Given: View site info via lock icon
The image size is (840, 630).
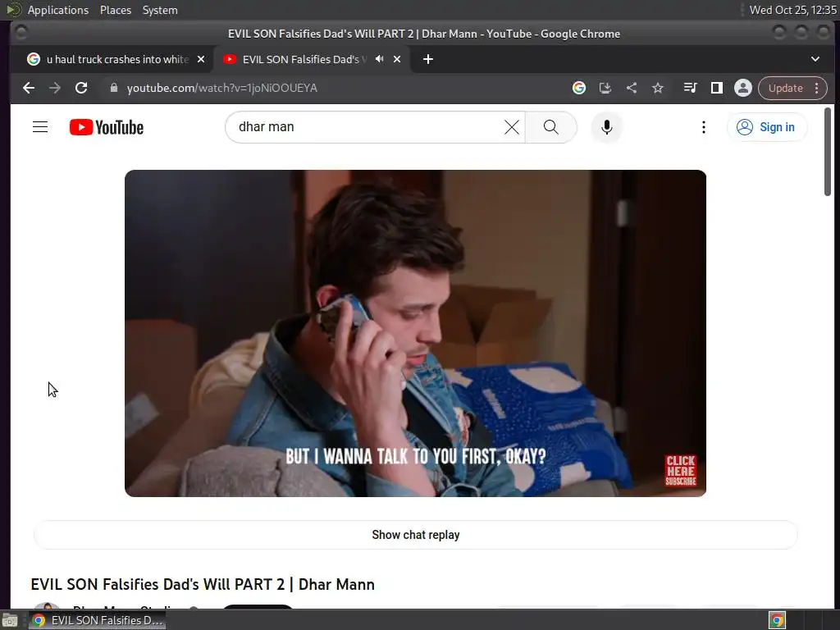Looking at the screenshot, I should tap(113, 88).
